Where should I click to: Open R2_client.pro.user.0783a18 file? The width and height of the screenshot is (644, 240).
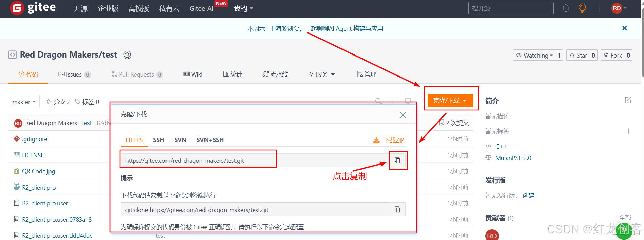click(x=57, y=220)
